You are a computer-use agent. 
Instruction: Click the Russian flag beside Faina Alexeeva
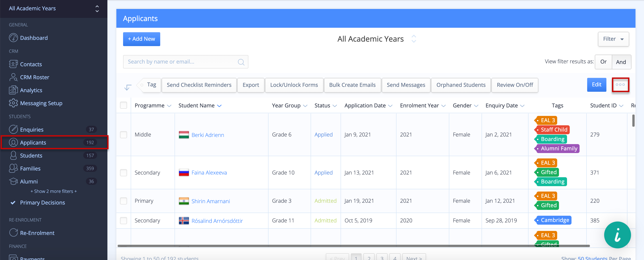tap(184, 173)
